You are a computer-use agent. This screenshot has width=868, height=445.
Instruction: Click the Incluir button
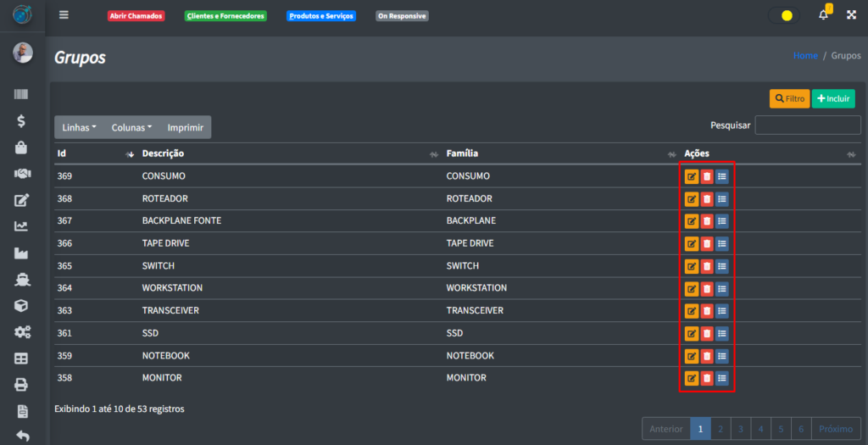pyautogui.click(x=832, y=99)
